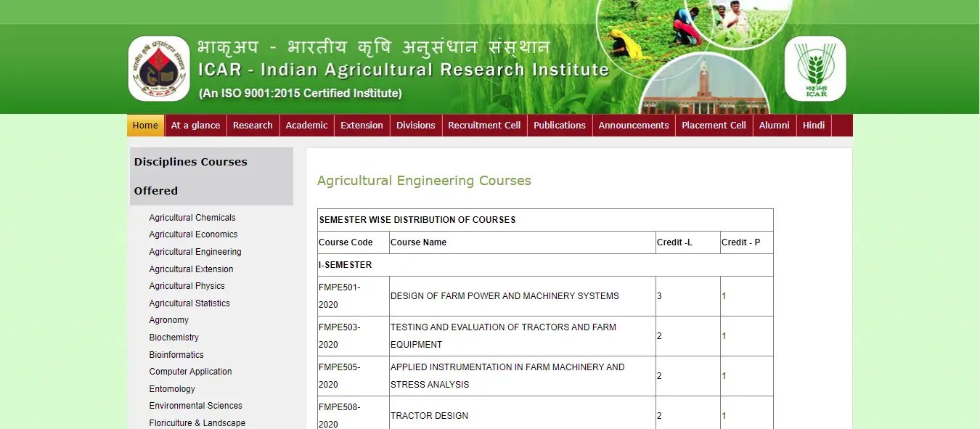Open the Alumni menu item

pyautogui.click(x=774, y=125)
